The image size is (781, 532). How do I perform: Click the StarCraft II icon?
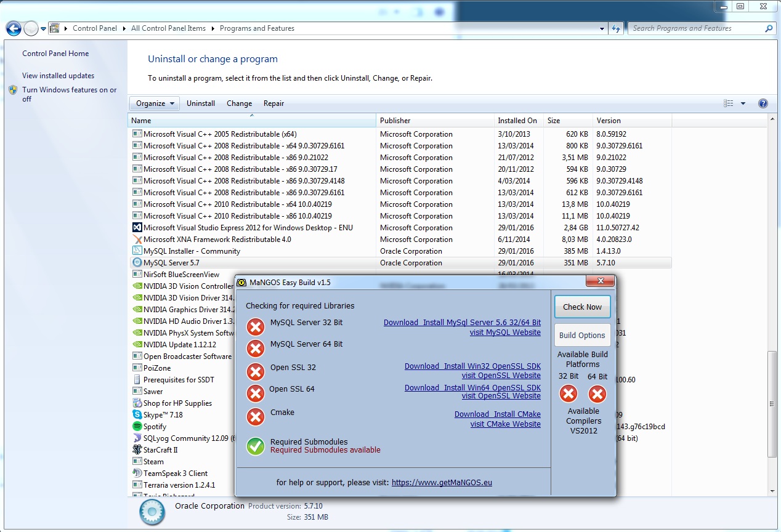click(x=137, y=450)
